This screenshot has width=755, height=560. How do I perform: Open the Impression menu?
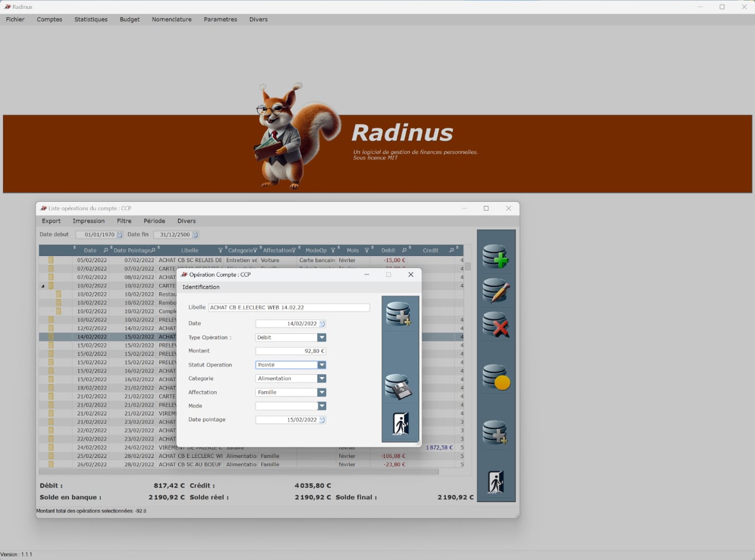[x=88, y=221]
